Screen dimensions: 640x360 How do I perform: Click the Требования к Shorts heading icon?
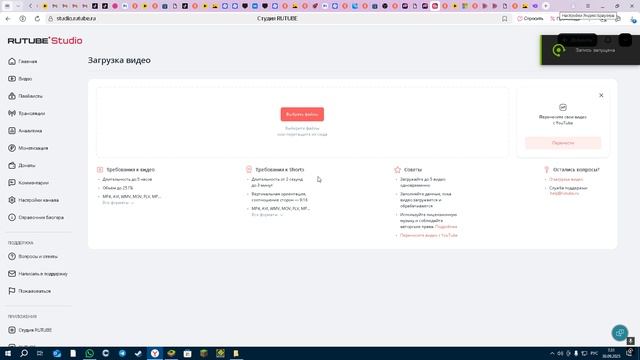tap(249, 169)
